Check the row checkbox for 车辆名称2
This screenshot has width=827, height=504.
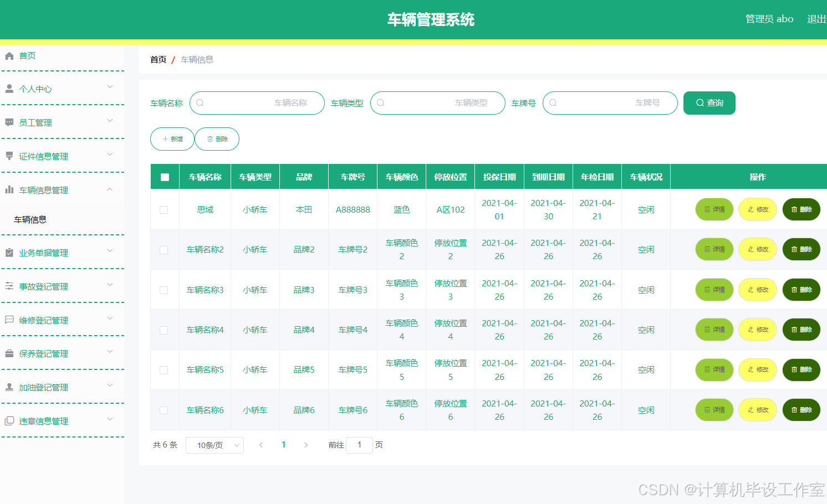tap(164, 250)
